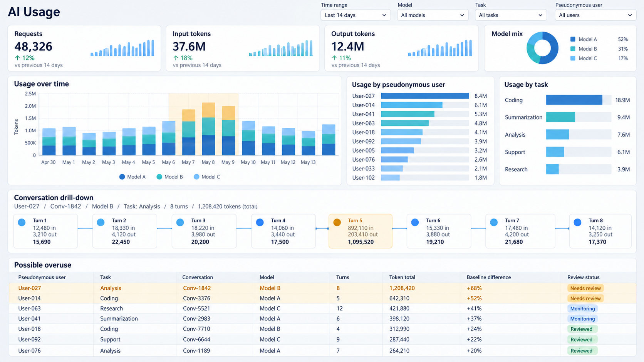The width and height of the screenshot is (644, 362).
Task: Select the Summarization cell for User-041
Action: pyautogui.click(x=119, y=319)
